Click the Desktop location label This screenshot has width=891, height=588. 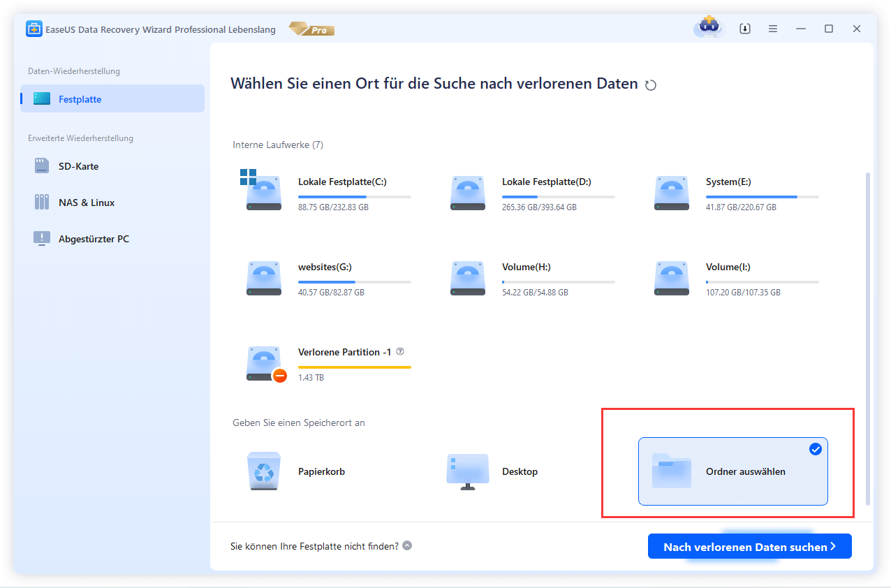(520, 471)
